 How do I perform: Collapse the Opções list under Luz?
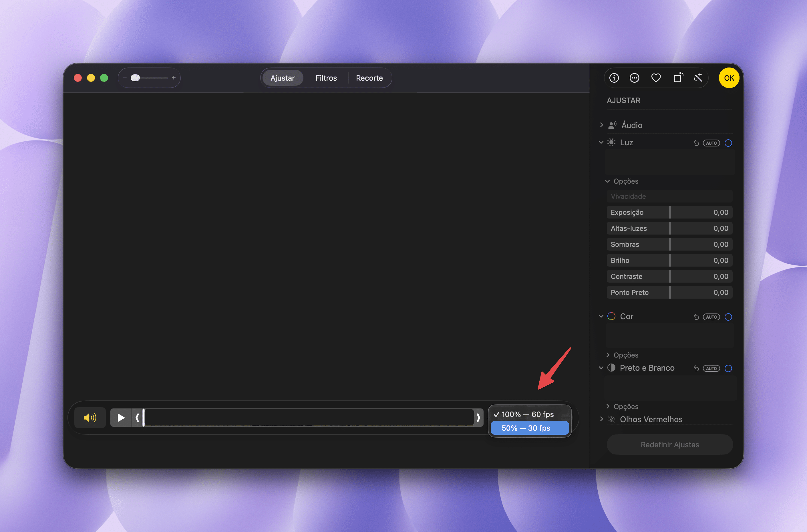[608, 181]
